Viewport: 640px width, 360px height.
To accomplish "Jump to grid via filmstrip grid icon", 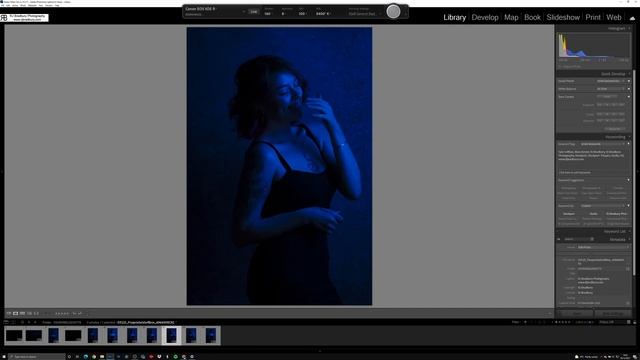I will [22, 322].
